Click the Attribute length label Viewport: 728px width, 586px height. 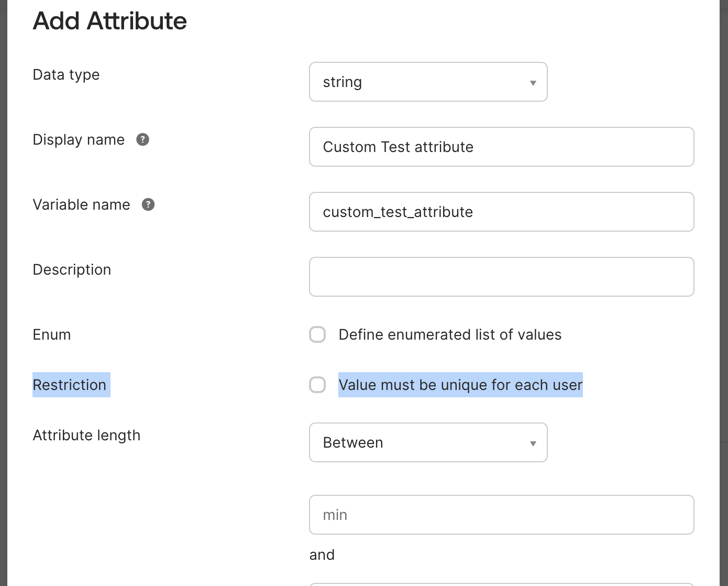coord(86,435)
